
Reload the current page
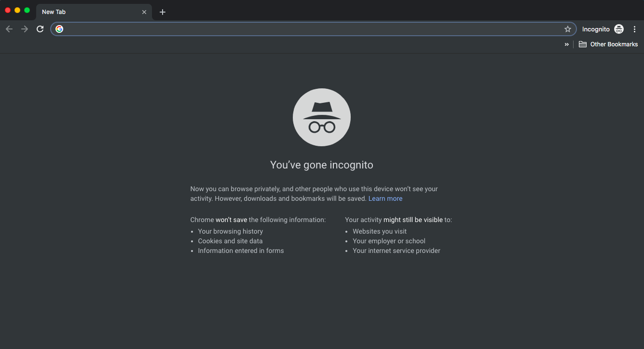(x=40, y=29)
